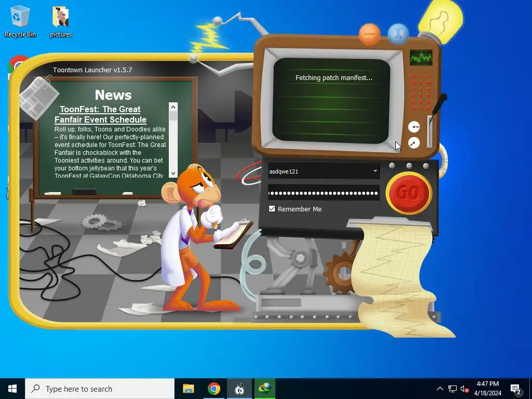Click the green oscilloscope display on TV
532x399 pixels.
pos(421,58)
